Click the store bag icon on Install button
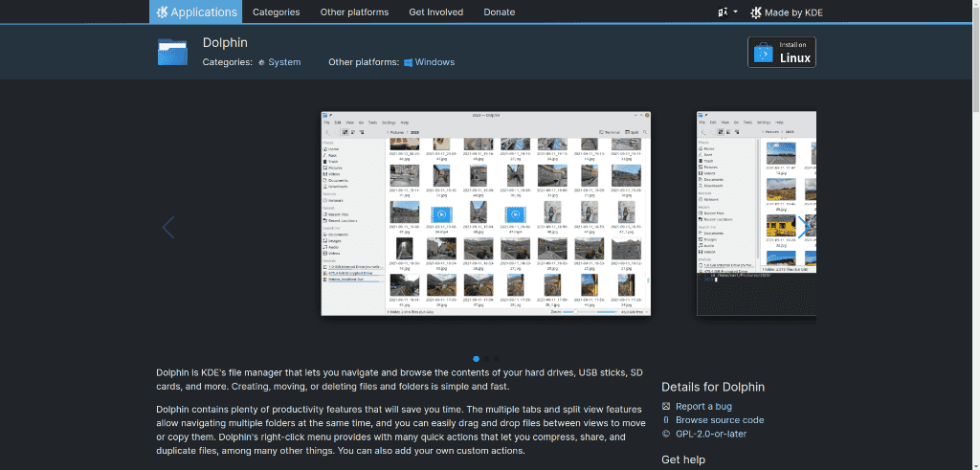 pos(764,53)
